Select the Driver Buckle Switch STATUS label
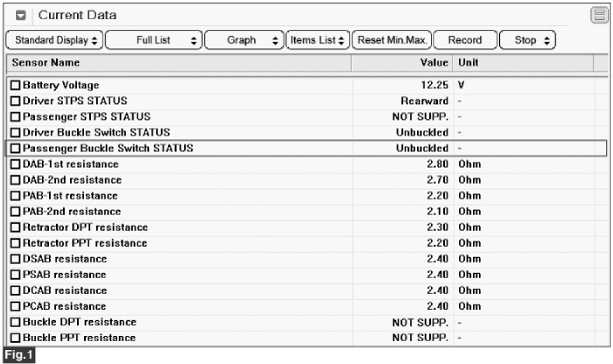 (96, 132)
